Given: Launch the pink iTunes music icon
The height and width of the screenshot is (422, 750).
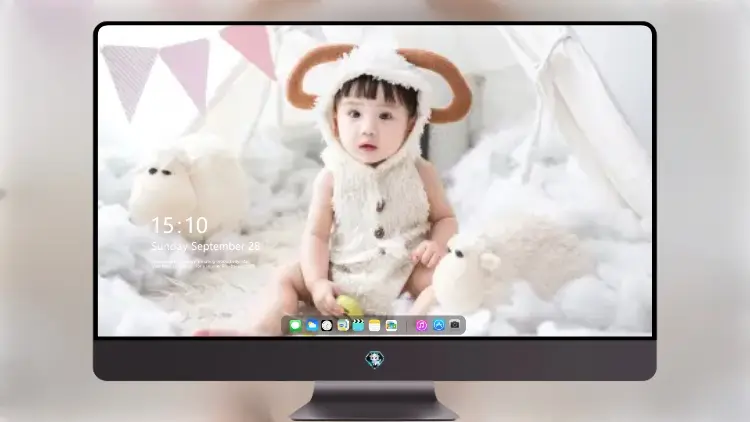Looking at the screenshot, I should coord(421,326).
